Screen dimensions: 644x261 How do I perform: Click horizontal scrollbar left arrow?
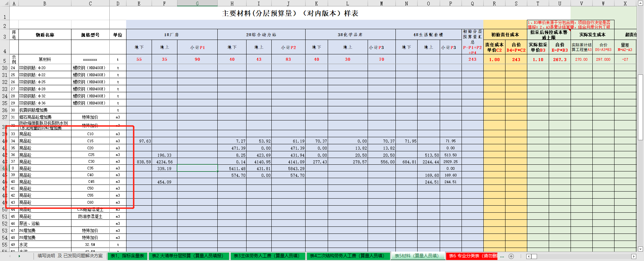[x=529, y=256]
